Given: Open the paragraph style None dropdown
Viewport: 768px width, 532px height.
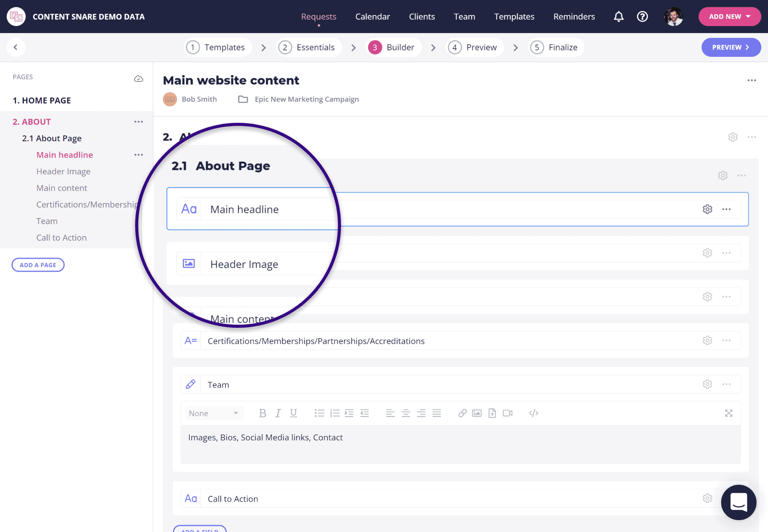Looking at the screenshot, I should tap(214, 413).
